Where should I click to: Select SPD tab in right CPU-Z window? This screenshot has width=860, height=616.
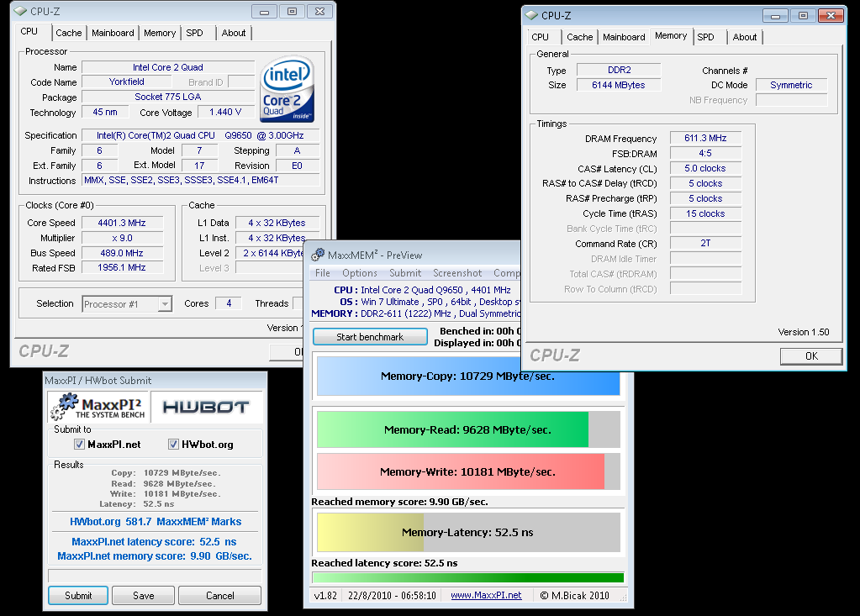(x=706, y=37)
